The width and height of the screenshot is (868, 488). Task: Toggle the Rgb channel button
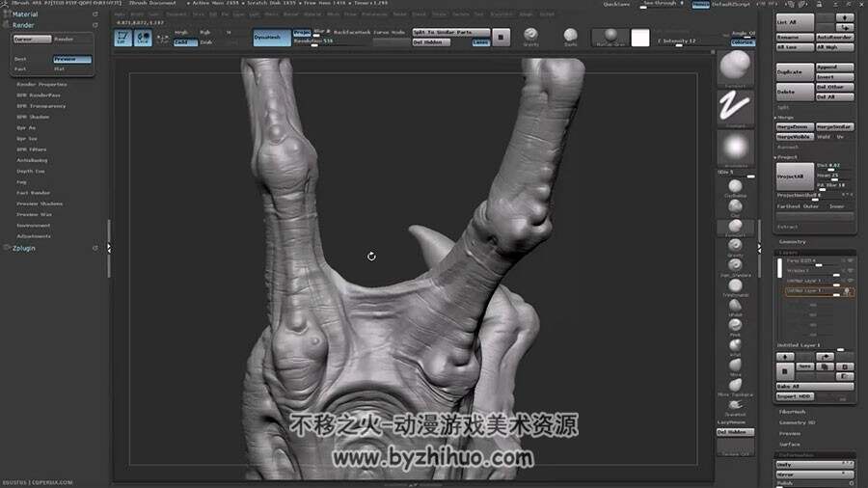click(205, 33)
